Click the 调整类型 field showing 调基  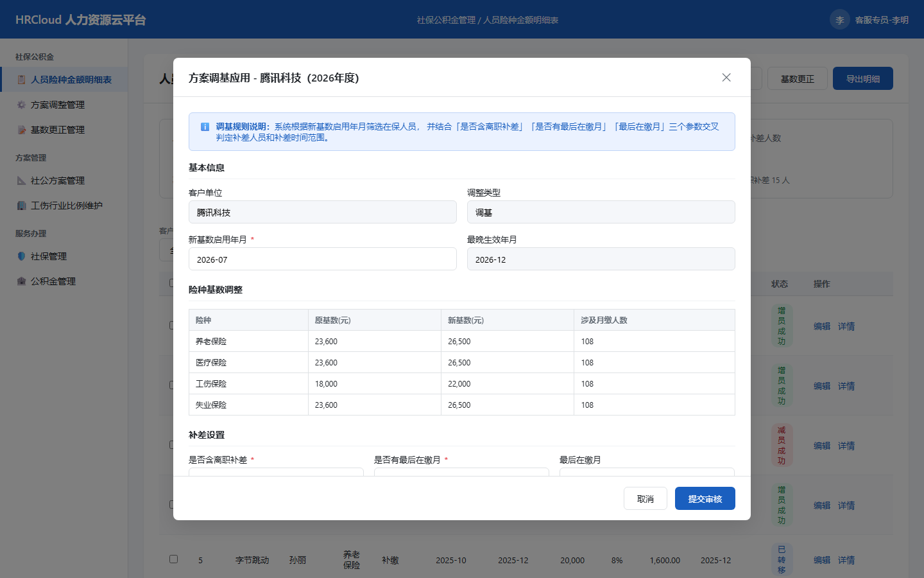tap(601, 212)
